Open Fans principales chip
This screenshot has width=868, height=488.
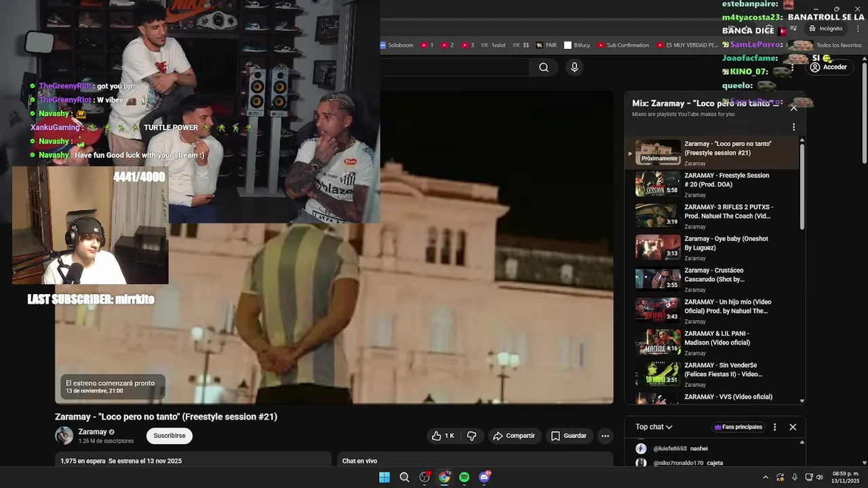tap(738, 427)
